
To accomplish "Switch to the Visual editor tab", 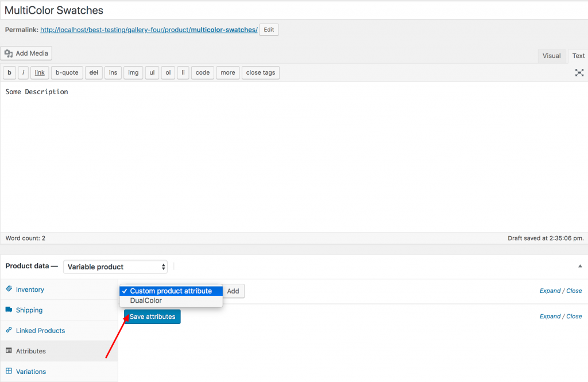I will [x=551, y=56].
